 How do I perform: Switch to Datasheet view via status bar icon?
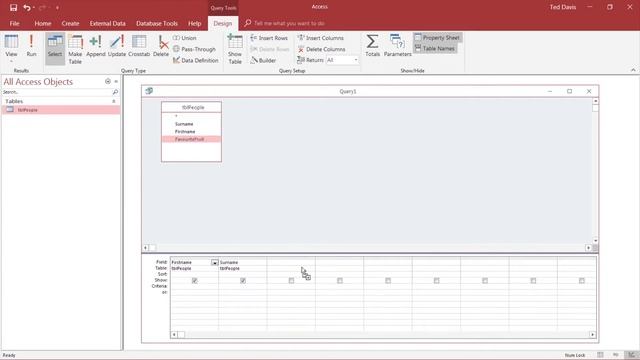tap(600, 355)
